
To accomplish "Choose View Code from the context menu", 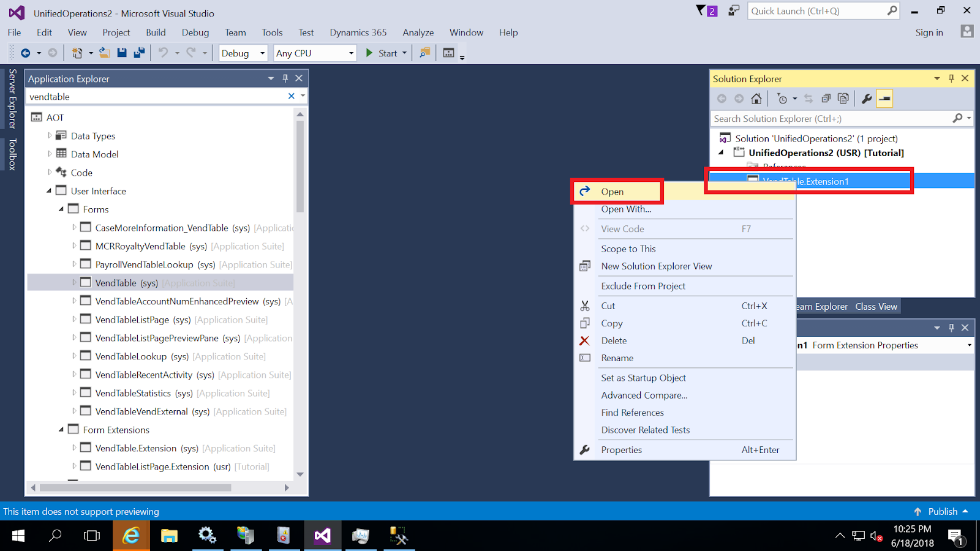I will pos(622,228).
